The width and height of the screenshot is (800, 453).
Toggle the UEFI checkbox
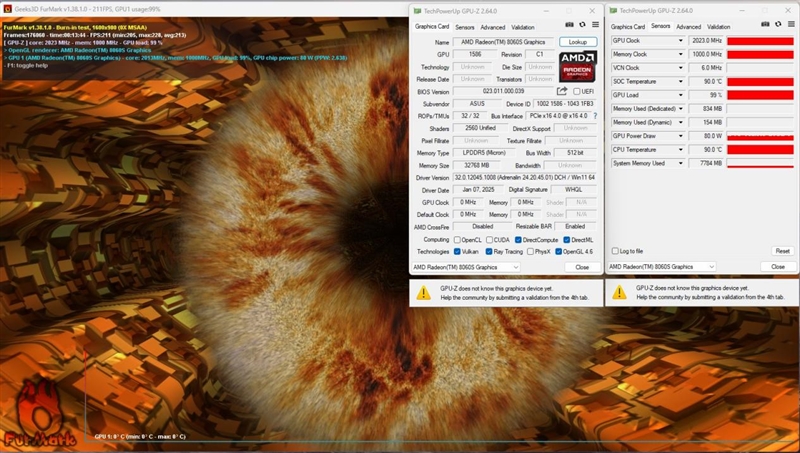575,91
